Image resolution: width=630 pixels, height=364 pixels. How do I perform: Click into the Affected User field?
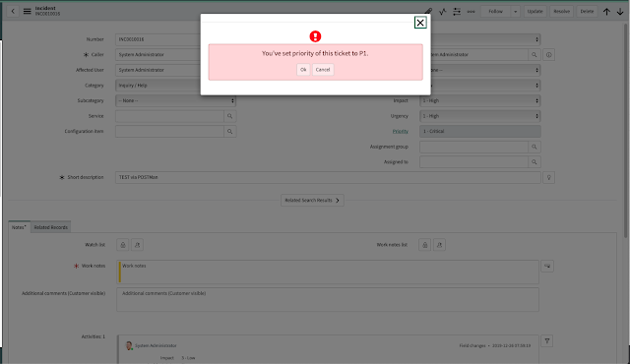tap(157, 70)
